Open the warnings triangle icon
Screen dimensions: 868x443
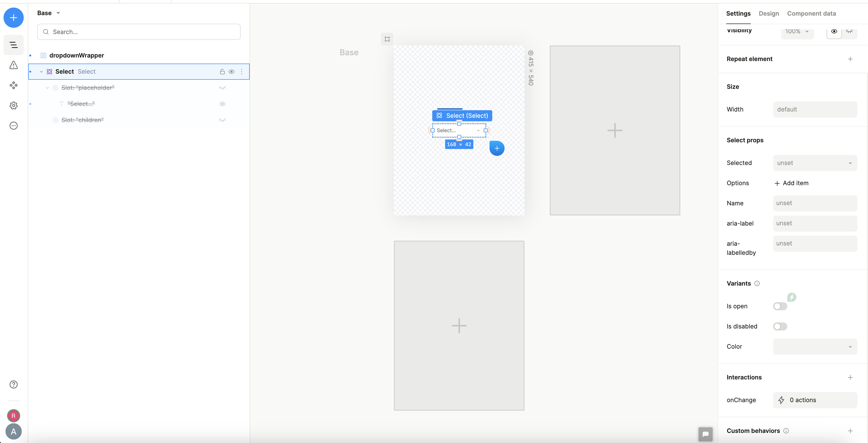(x=13, y=65)
